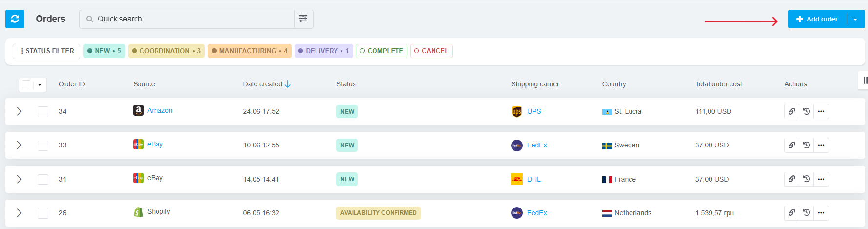The image size is (868, 229).
Task: Open three-dots menu for order 31
Action: point(821,179)
